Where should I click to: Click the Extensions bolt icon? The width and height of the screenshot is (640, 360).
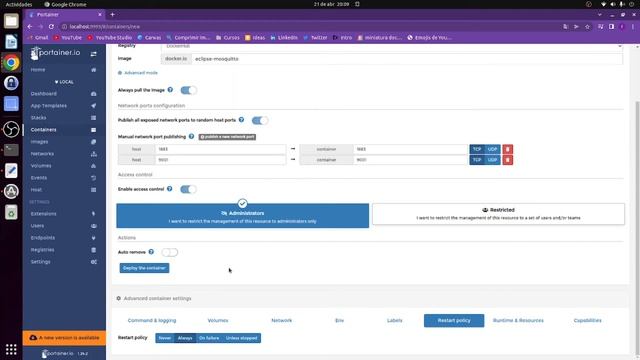93,213
